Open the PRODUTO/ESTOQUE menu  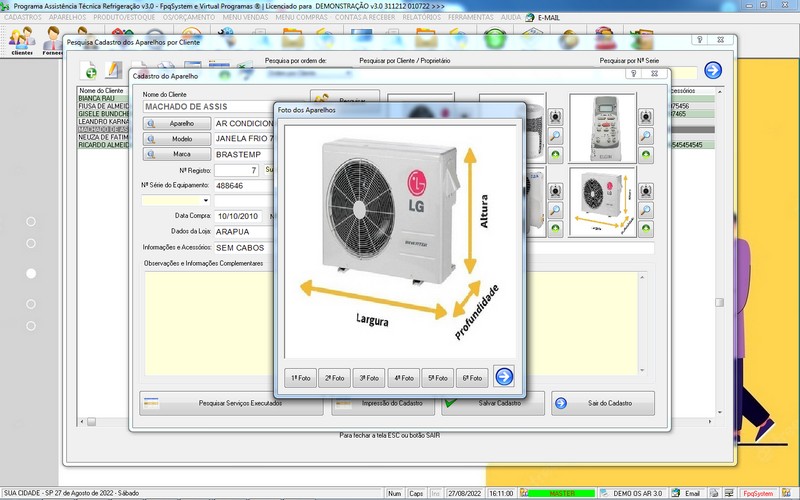click(x=124, y=17)
